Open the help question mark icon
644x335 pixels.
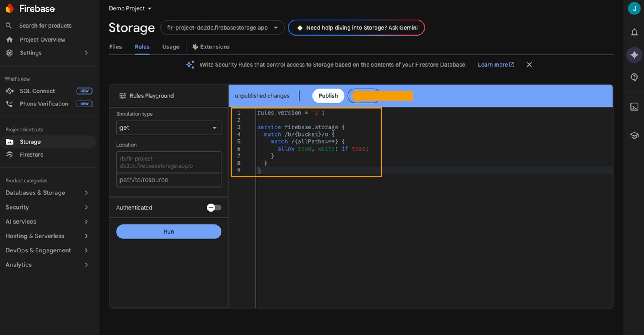tap(634, 77)
